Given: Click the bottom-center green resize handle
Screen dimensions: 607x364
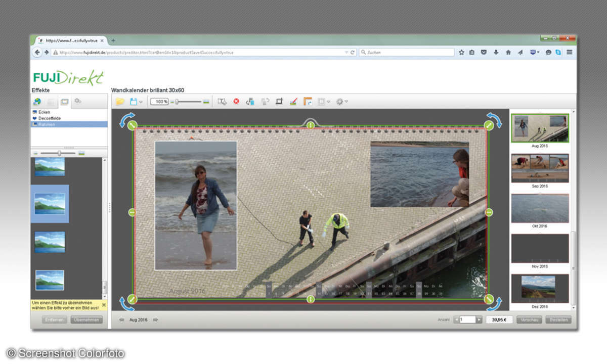Looking at the screenshot, I should [311, 299].
